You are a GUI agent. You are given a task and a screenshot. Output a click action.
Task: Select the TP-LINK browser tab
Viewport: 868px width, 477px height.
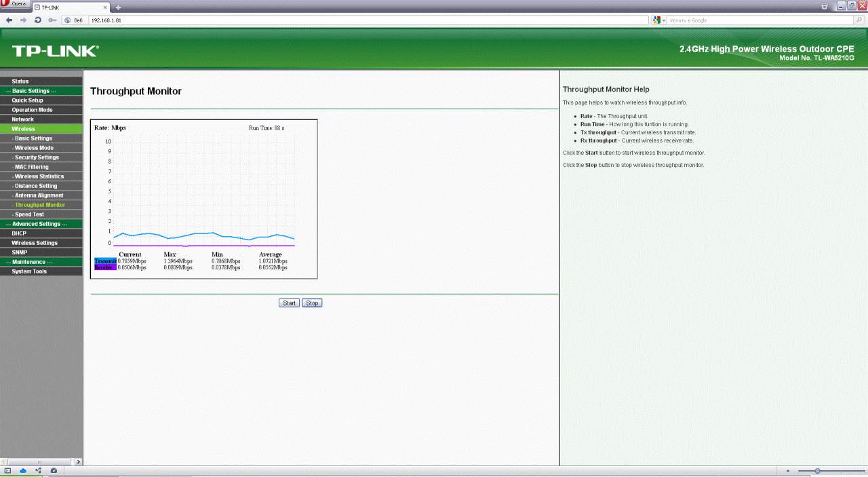click(71, 7)
